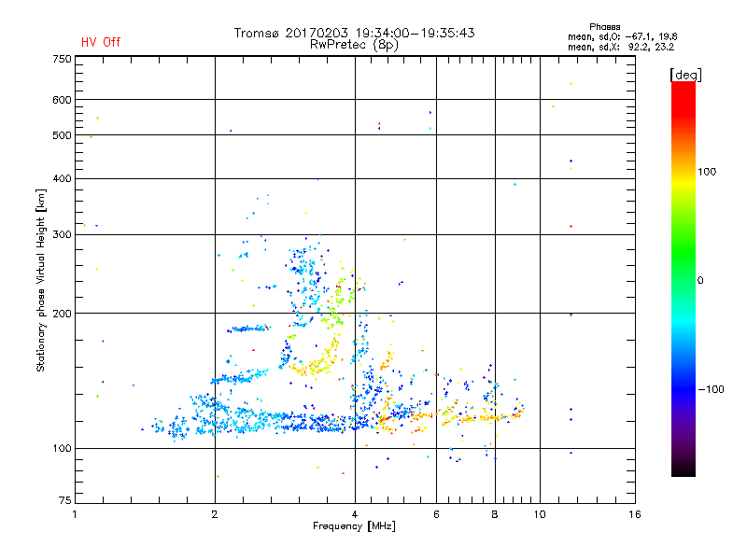Click the y-axis label '500'
Image resolution: width=747 pixels, height=560 pixels.
[x=62, y=135]
